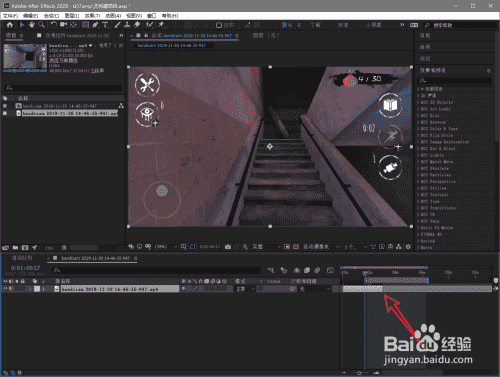This screenshot has width=500, height=377.
Task: Activate the Brush tool
Action: (x=117, y=25)
